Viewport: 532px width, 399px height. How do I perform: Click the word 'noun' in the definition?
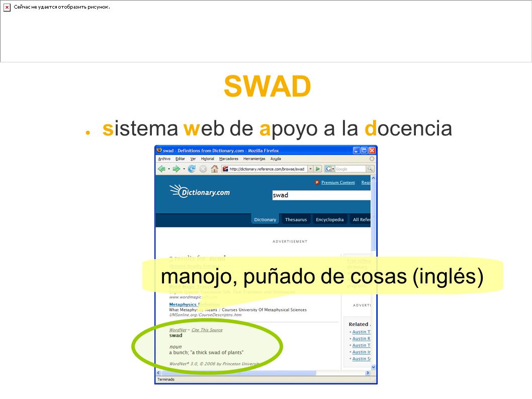[x=175, y=347]
